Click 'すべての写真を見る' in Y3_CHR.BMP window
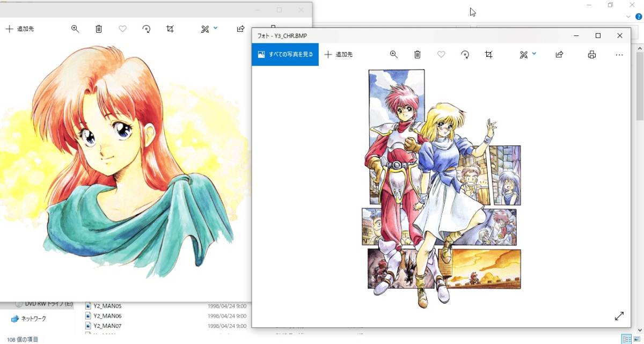The width and height of the screenshot is (644, 344). point(285,54)
